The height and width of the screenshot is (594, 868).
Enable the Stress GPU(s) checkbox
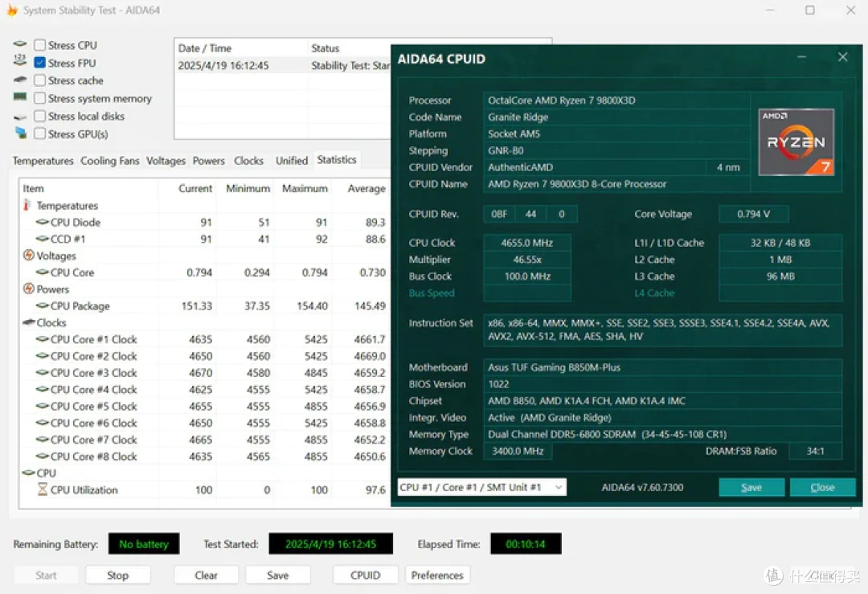point(39,133)
